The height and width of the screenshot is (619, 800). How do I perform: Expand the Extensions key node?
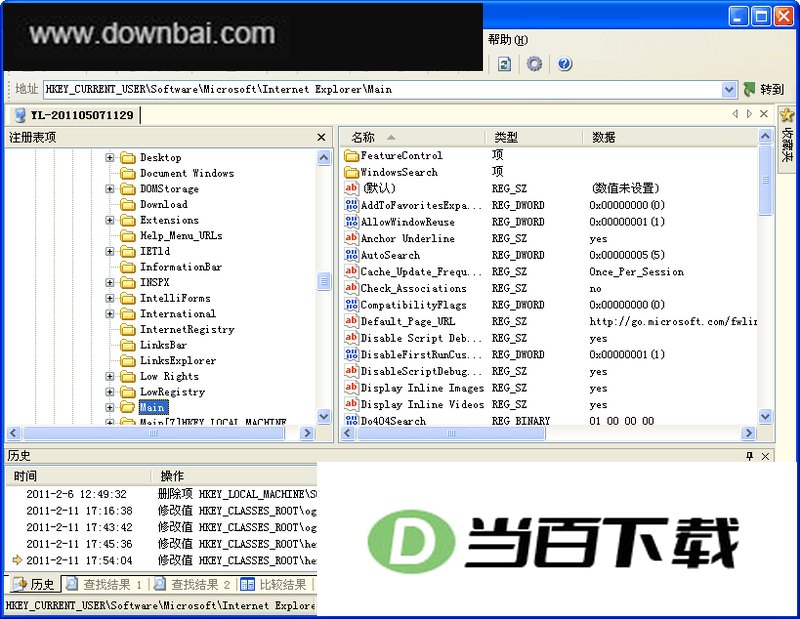[110, 220]
